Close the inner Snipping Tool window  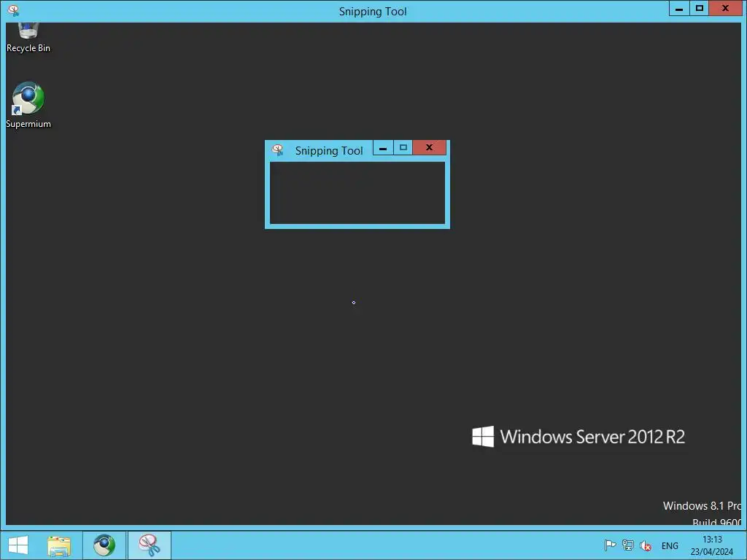point(429,147)
